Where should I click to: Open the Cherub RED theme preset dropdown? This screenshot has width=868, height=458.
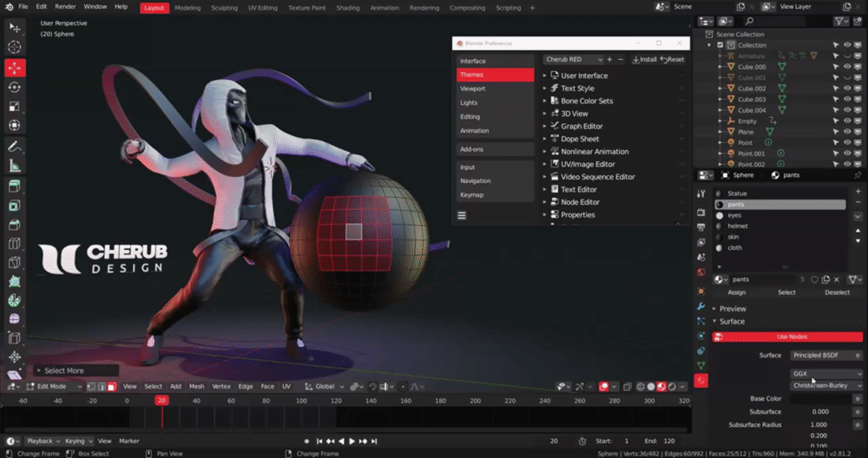coord(574,59)
